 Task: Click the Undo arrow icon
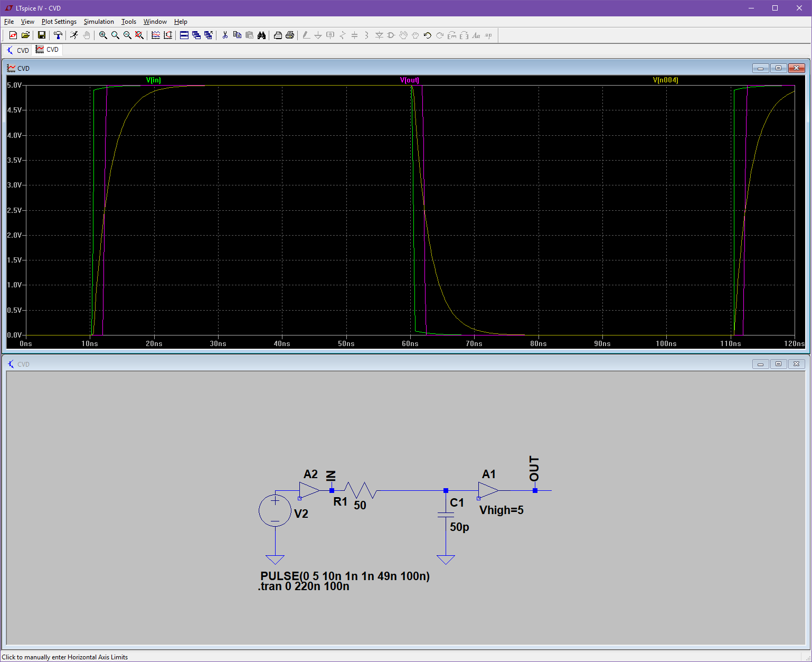(x=427, y=35)
